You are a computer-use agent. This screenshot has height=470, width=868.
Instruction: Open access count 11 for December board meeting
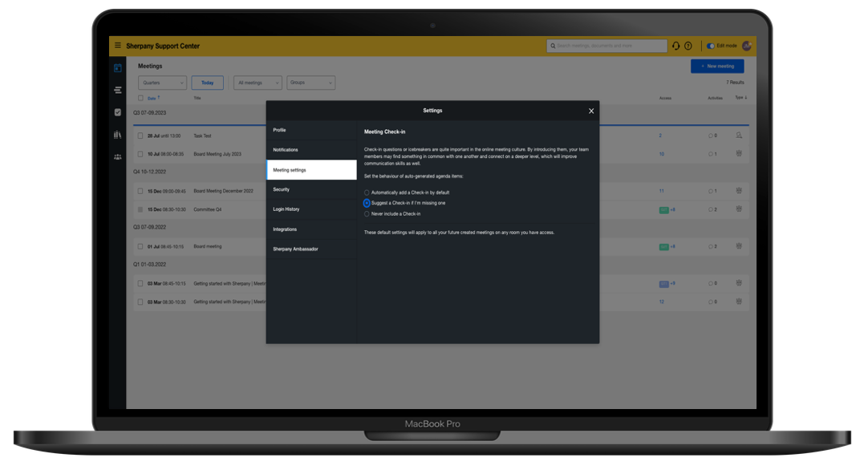coord(662,191)
